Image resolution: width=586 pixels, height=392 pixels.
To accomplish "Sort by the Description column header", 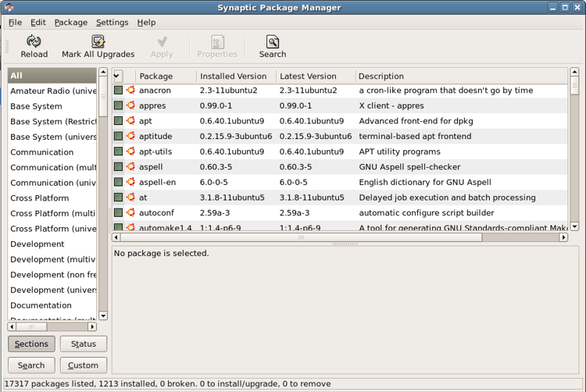I will (462, 77).
